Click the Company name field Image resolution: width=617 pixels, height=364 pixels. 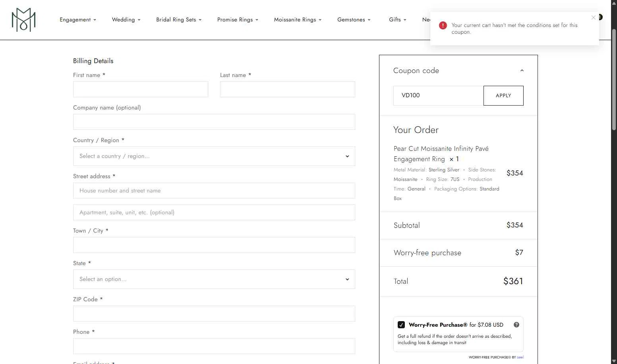click(214, 122)
